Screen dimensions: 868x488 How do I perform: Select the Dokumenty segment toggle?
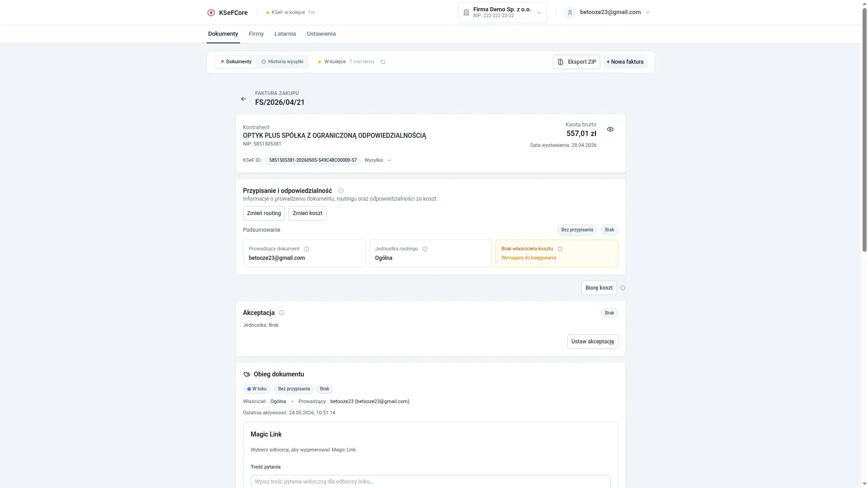pos(236,62)
